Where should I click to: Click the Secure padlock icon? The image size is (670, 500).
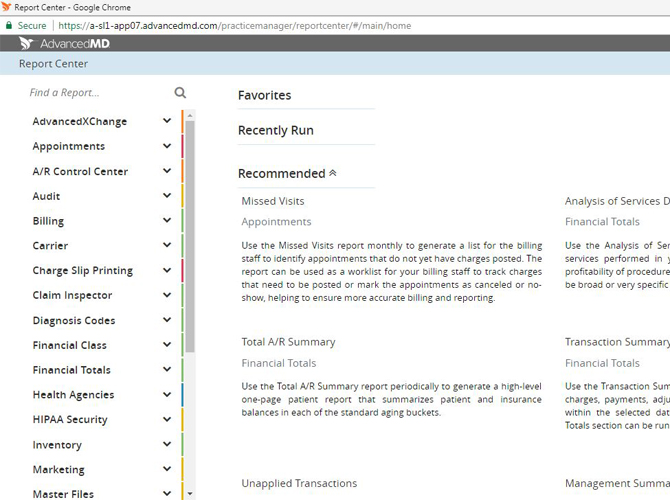9,25
